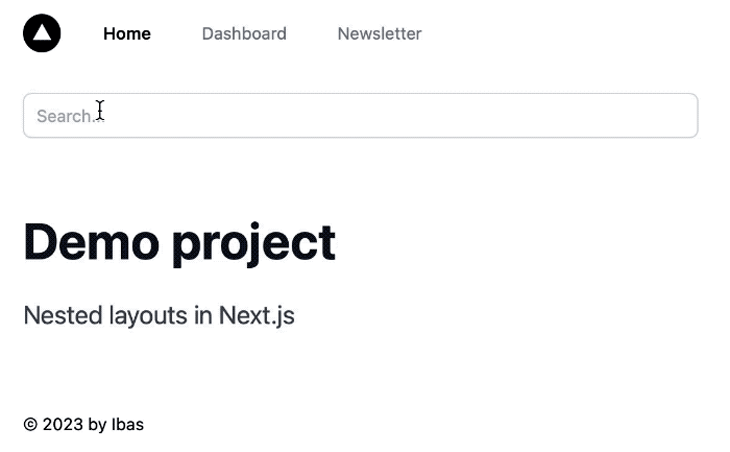Click the copyright footer text
The image size is (730, 452).
tap(83, 425)
